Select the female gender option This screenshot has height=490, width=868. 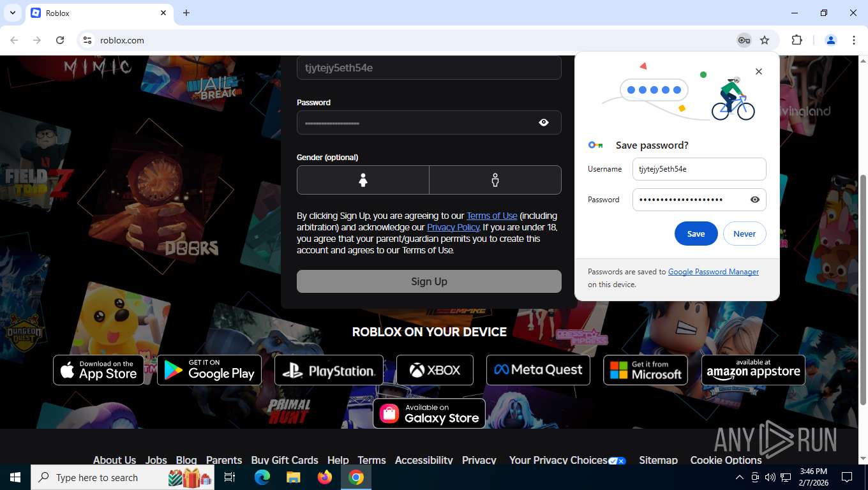click(x=363, y=180)
